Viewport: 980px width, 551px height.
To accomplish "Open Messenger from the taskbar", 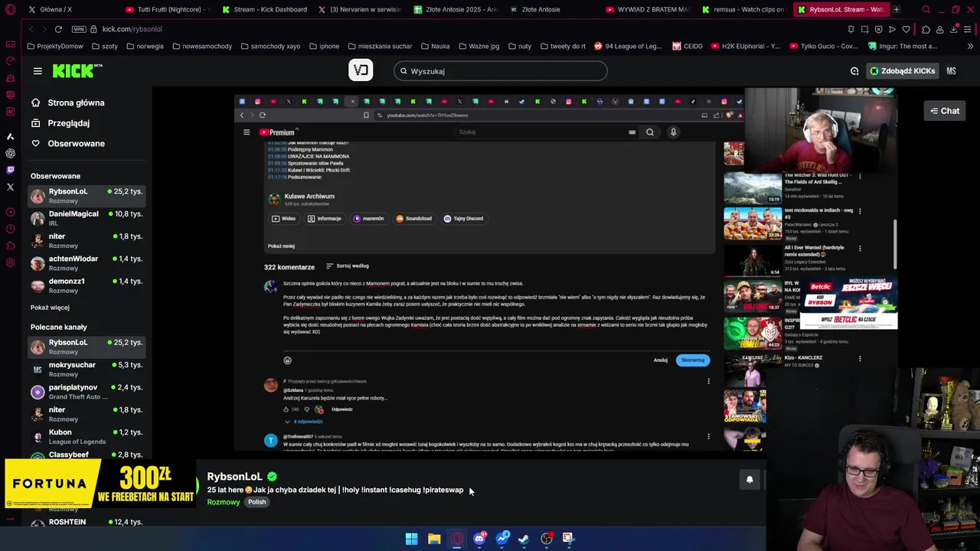I will (501, 539).
